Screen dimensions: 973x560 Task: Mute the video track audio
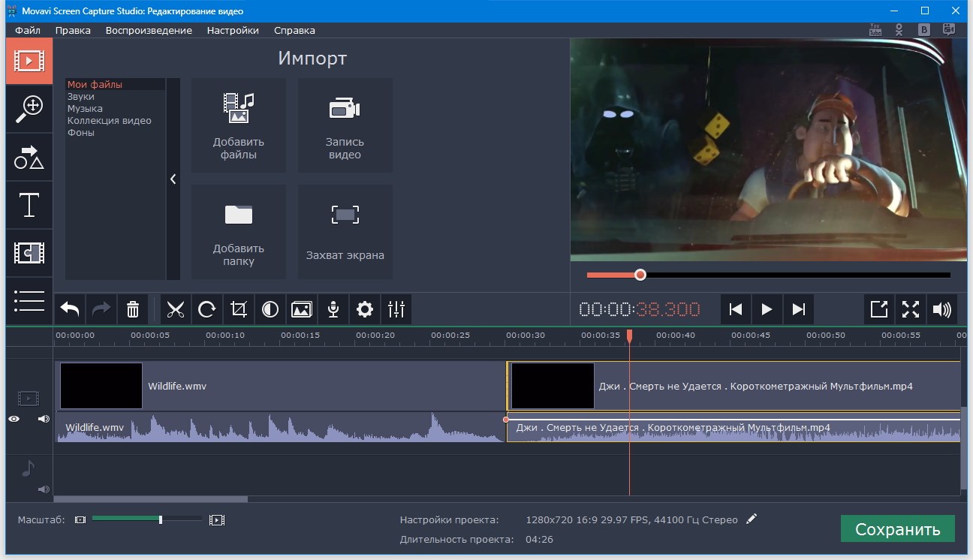click(44, 419)
